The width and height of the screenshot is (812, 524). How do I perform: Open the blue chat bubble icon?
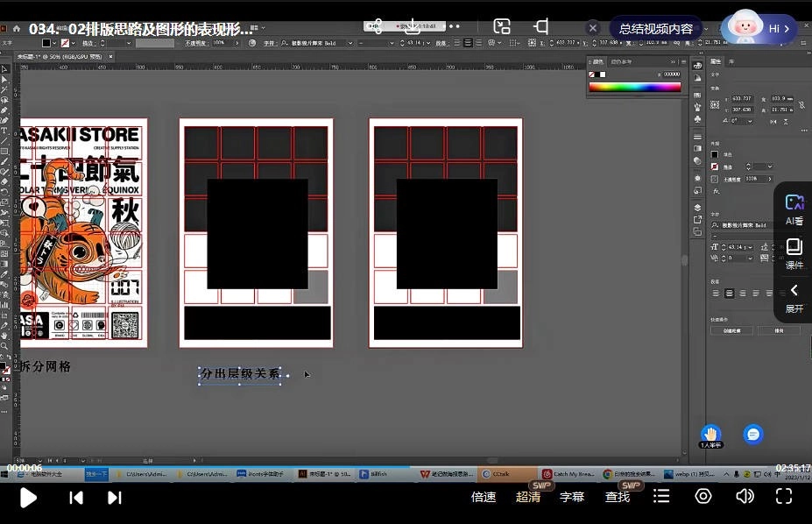(x=752, y=434)
